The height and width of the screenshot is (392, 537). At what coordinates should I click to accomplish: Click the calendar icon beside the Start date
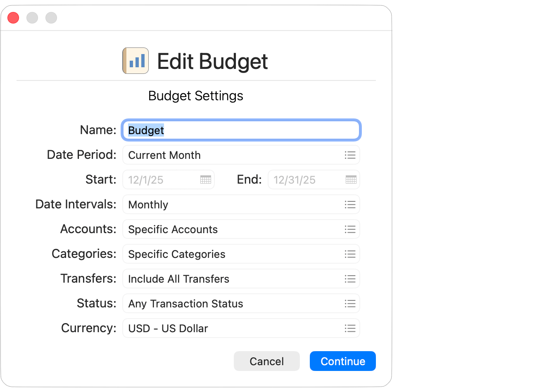click(205, 179)
